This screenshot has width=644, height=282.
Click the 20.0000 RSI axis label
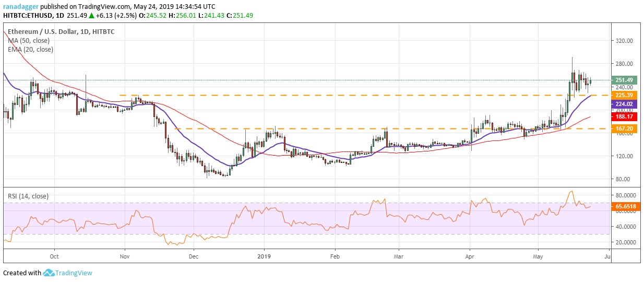point(626,243)
